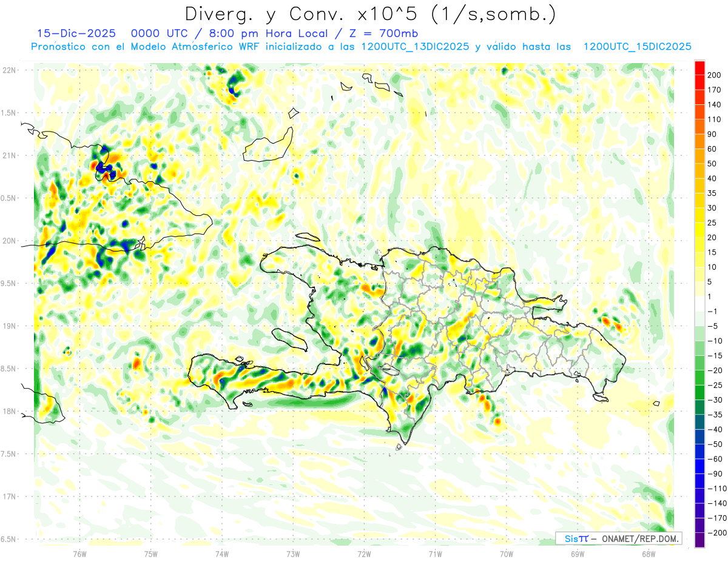Click the dark purple swatch below -200
Image resolution: width=728 pixels, height=562 pixels.
(699, 540)
